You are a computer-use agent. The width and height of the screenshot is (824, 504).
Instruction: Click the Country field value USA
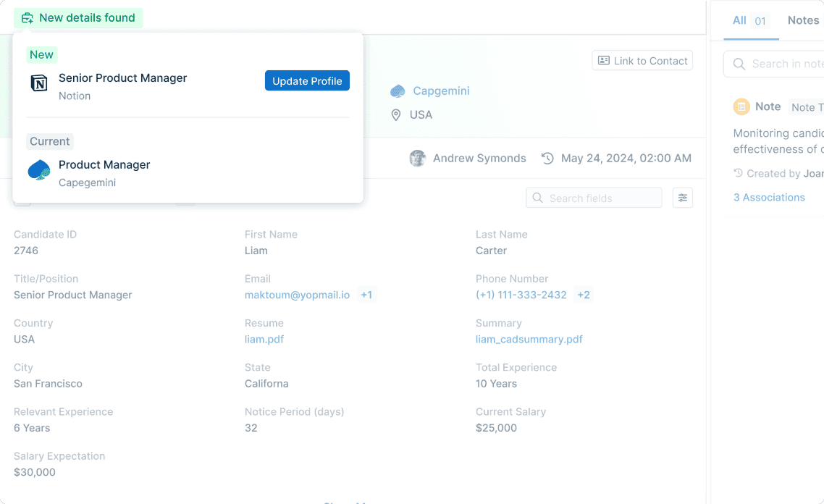coord(24,340)
